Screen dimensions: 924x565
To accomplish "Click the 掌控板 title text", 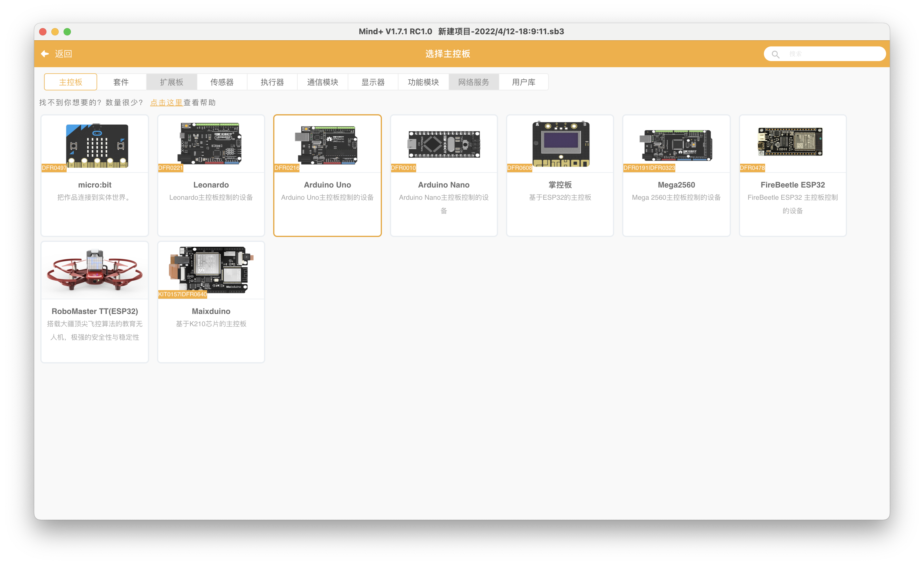I will (560, 185).
